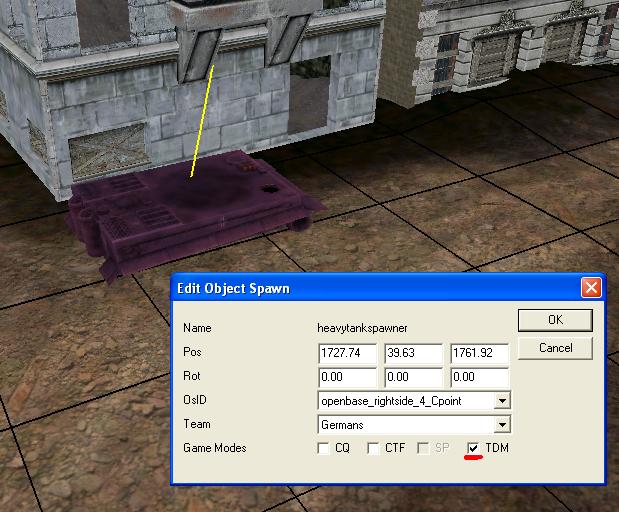Screen dimensions: 619x512
Task: Click the Pos X field showing 1727.74
Action: pos(347,353)
